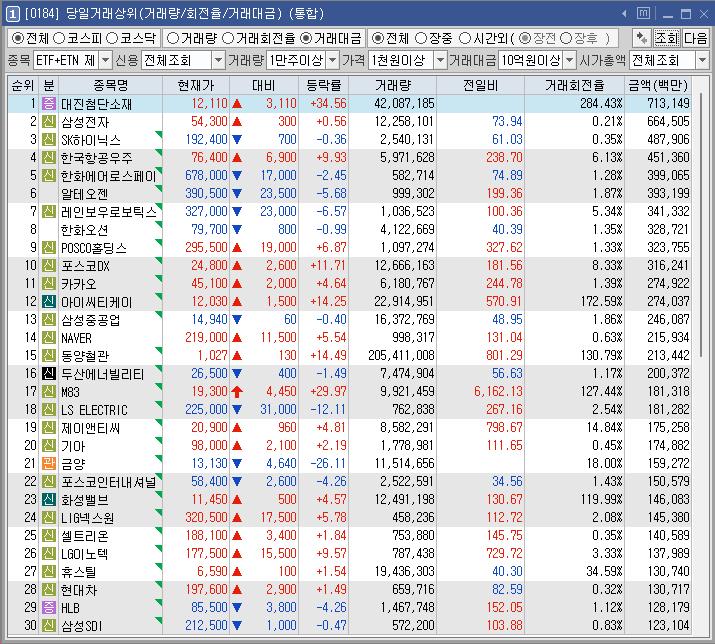Open the 종목 dropdown showing ETF+ETN 제

tap(72, 60)
